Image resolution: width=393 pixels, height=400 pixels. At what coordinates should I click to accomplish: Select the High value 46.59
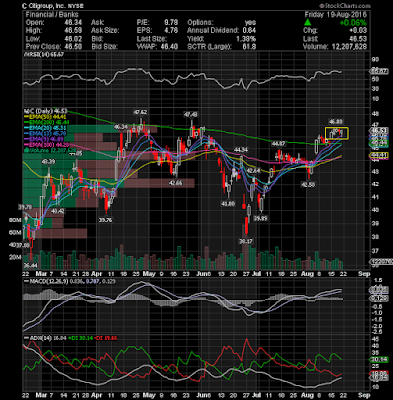73,31
